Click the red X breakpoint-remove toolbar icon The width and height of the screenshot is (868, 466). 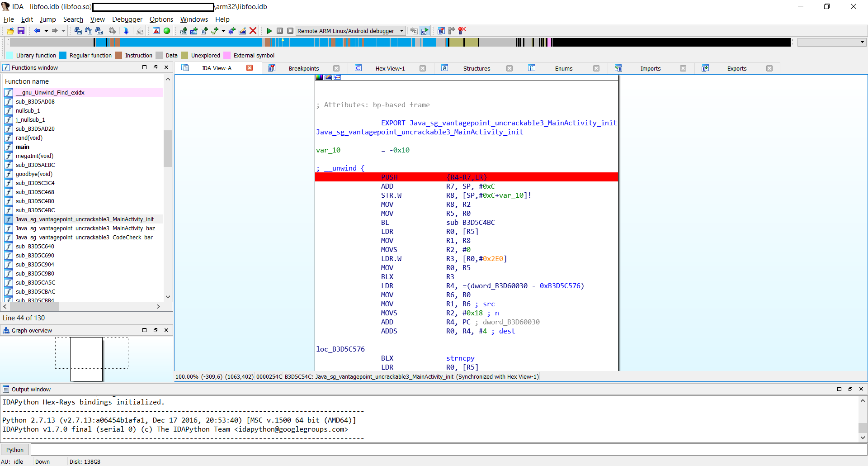point(462,31)
